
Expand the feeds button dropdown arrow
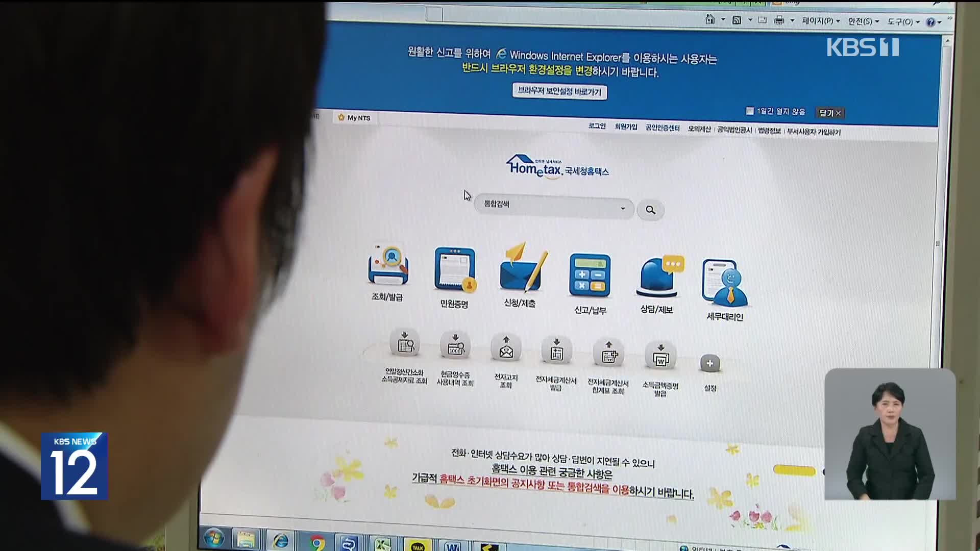tap(750, 20)
